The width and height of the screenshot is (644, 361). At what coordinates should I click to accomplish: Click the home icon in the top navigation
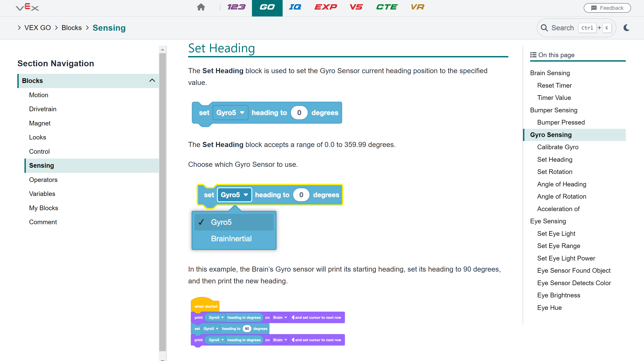coord(201,7)
